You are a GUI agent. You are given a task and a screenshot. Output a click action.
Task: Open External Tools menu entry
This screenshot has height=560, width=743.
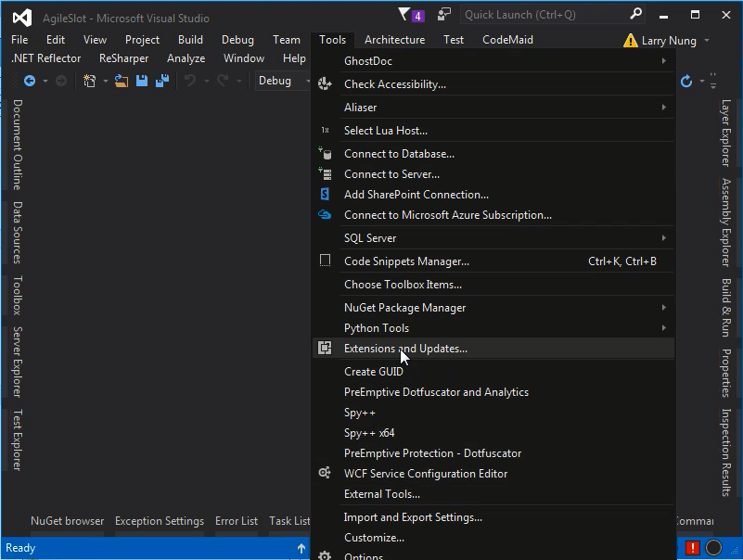pos(493,493)
